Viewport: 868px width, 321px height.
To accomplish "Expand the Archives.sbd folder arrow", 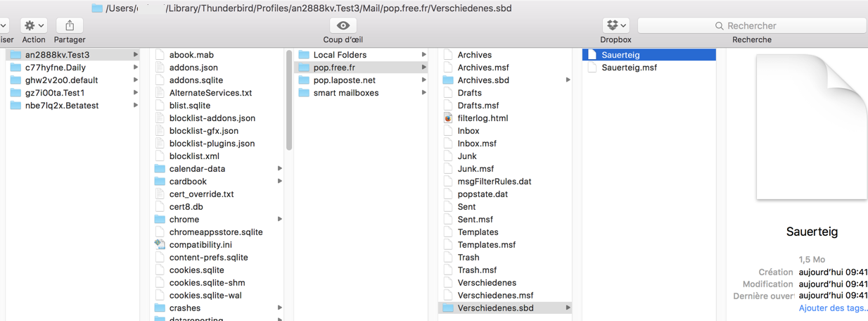I will pyautogui.click(x=568, y=80).
